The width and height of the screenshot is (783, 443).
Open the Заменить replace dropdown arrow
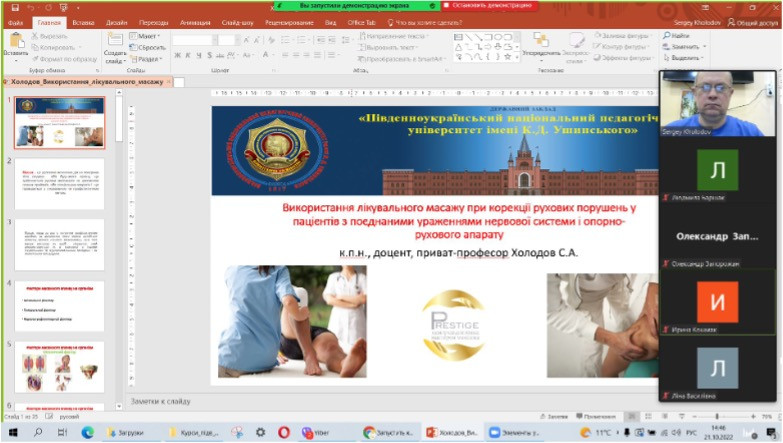pos(705,46)
